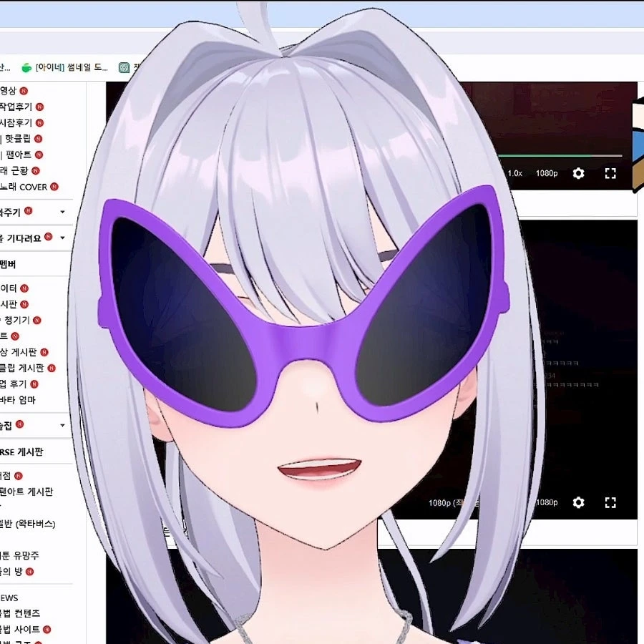Change playback speed 1.0x on top video
Viewport: 644px width, 644px height.
tap(514, 173)
